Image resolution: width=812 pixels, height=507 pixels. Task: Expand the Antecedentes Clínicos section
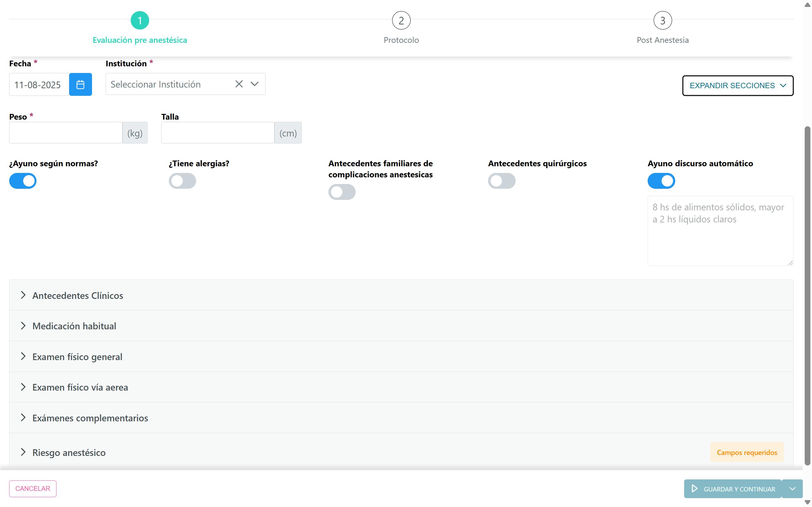tap(78, 295)
